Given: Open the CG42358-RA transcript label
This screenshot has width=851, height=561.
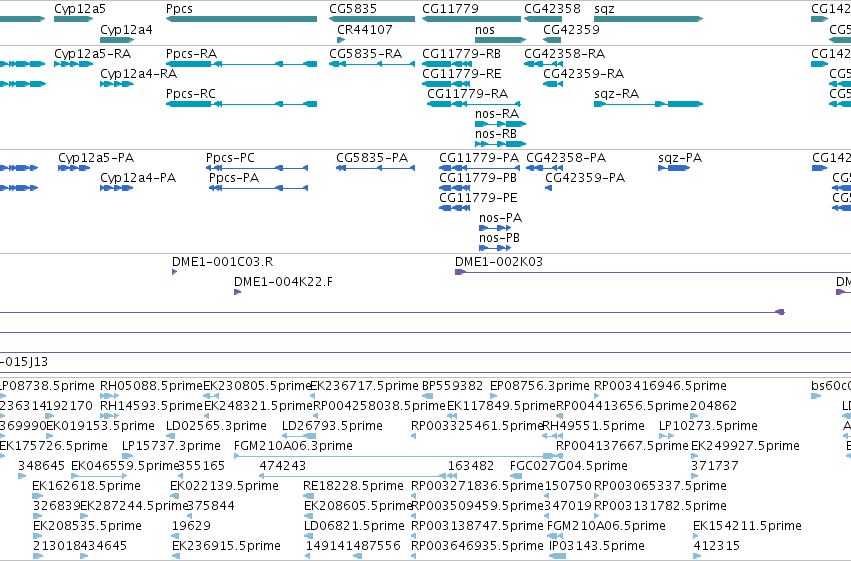Looking at the screenshot, I should 564,54.
